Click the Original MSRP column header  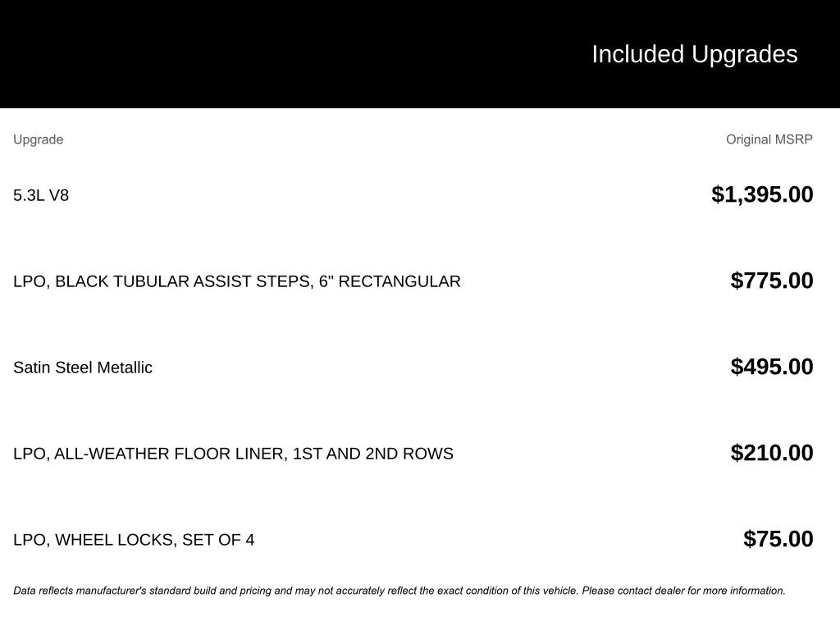click(x=769, y=139)
